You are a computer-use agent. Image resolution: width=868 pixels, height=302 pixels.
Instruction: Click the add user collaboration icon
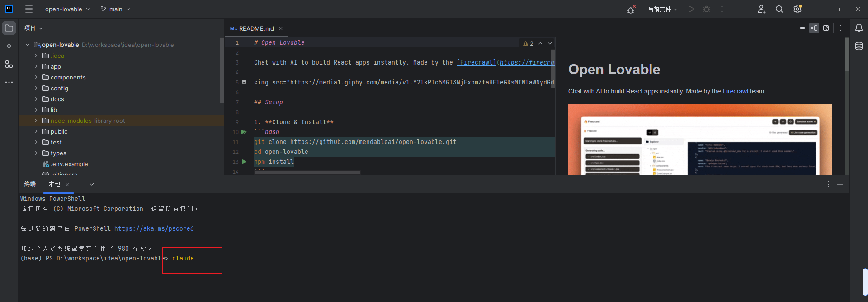[762, 9]
